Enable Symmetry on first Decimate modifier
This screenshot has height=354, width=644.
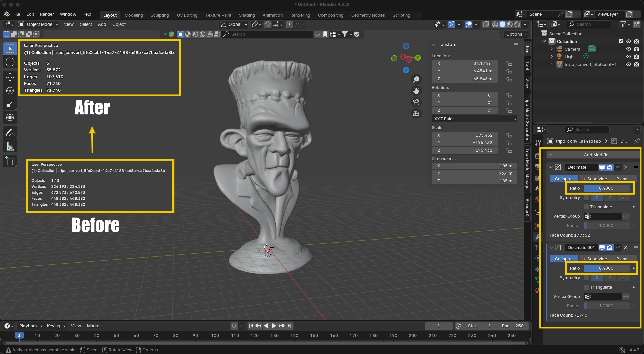pyautogui.click(x=586, y=198)
